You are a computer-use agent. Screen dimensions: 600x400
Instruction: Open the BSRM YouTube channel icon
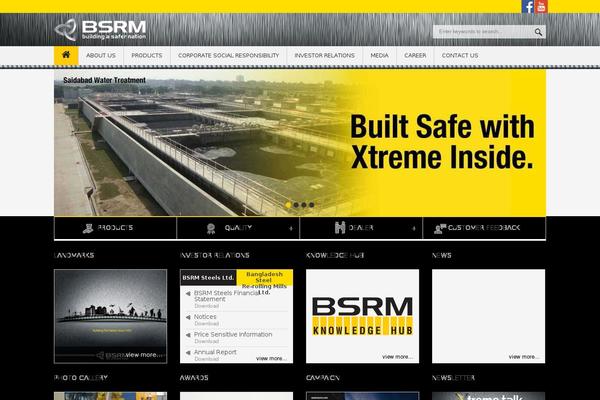point(541,7)
